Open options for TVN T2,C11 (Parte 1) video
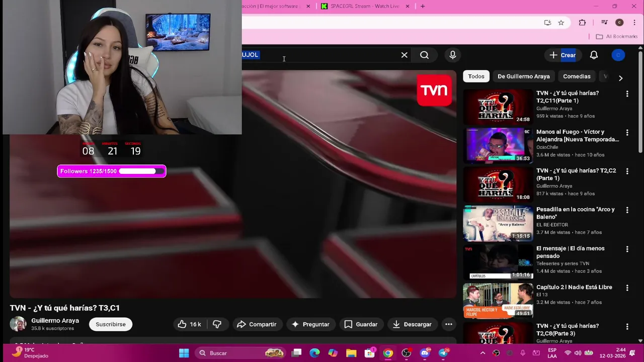The height and width of the screenshot is (362, 644). pos(627,94)
